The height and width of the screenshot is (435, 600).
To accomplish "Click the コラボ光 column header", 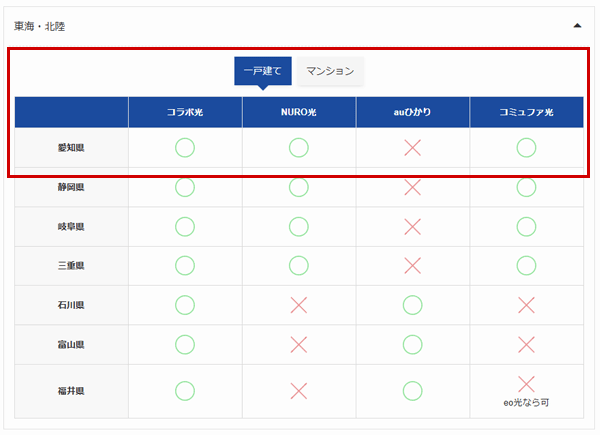I will tap(185, 112).
